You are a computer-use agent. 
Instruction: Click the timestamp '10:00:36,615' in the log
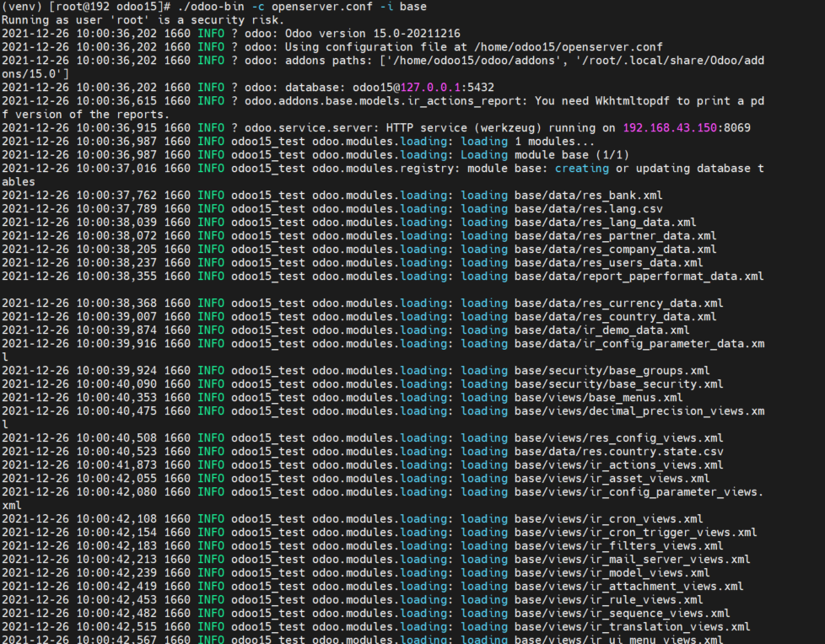tap(116, 101)
